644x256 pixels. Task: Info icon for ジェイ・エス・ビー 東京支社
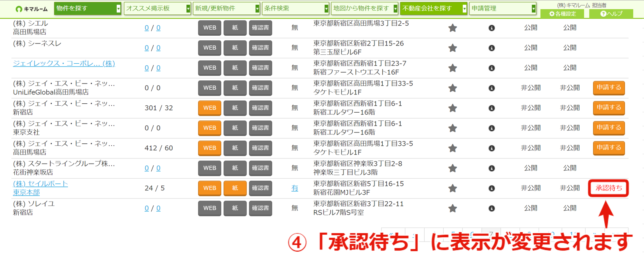tap(492, 128)
